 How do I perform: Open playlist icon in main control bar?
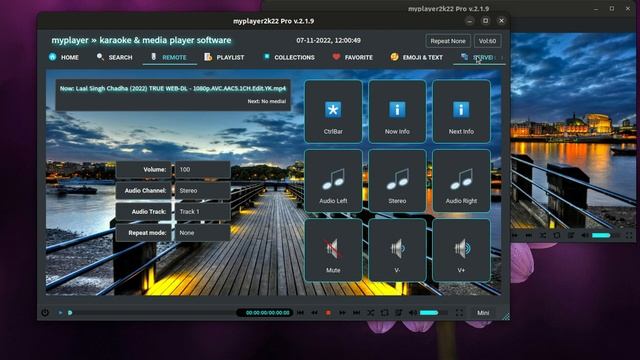(398, 313)
